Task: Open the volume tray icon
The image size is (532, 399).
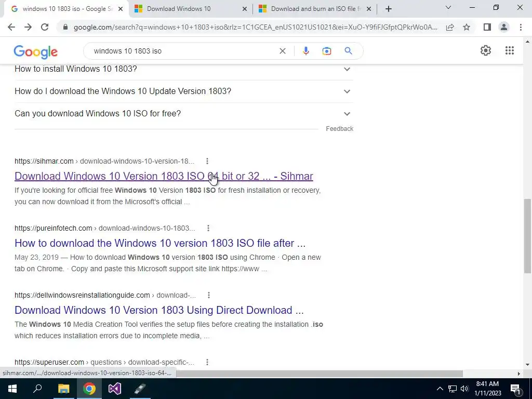Action: point(464,389)
